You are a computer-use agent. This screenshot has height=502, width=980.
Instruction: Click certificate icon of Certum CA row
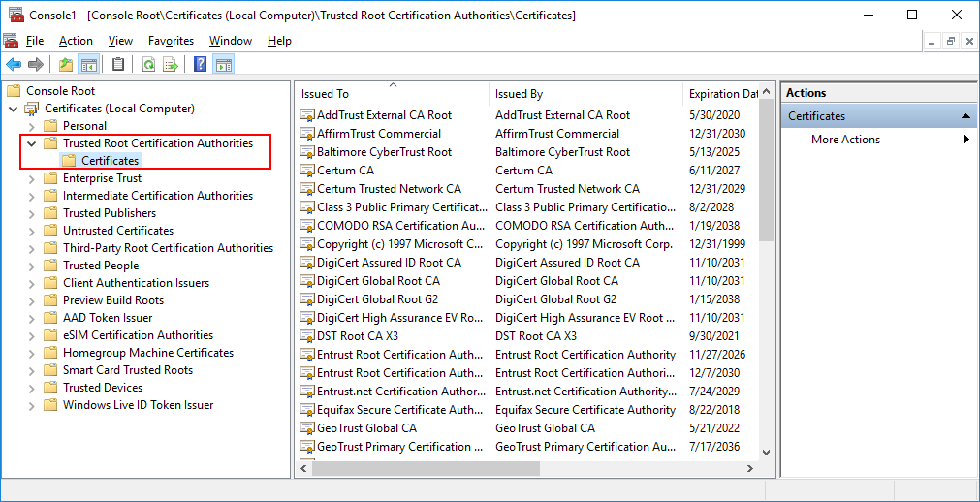click(307, 171)
